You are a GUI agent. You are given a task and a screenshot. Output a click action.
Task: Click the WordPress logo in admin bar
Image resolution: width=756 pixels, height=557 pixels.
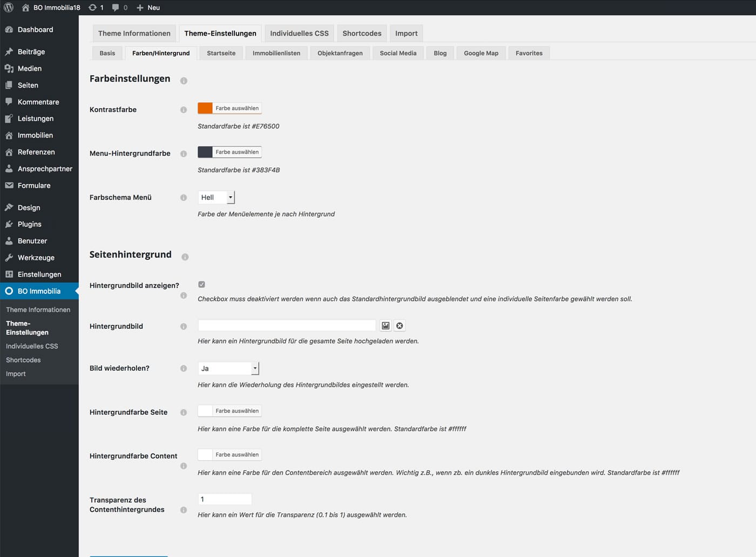[x=9, y=8]
